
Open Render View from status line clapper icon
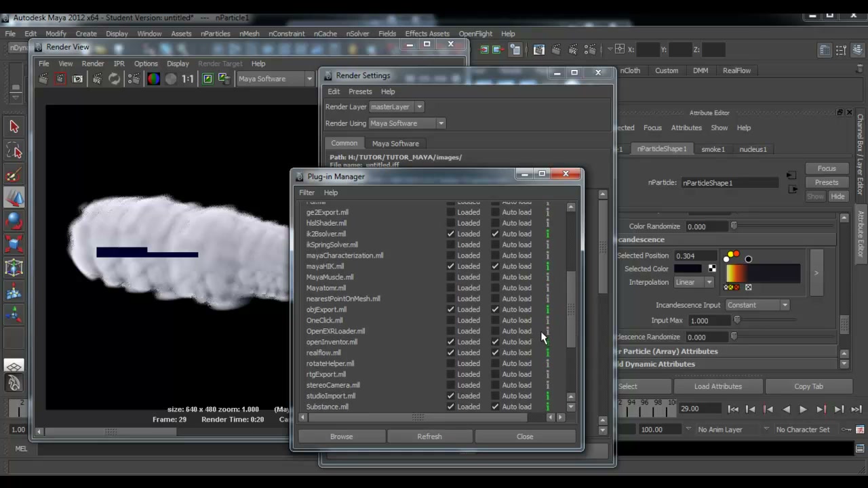[x=539, y=49]
